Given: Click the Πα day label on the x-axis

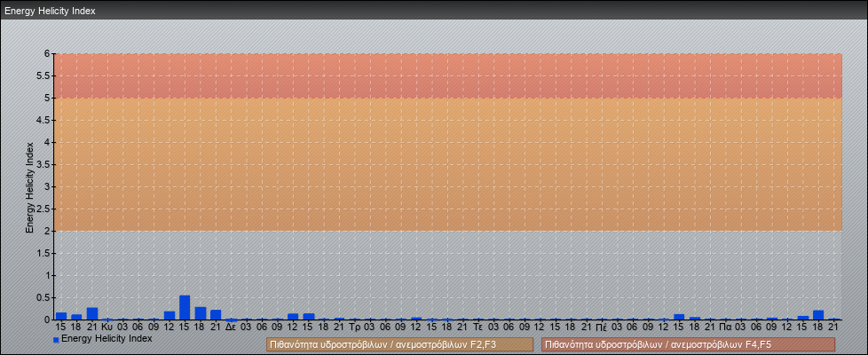Looking at the screenshot, I should 726,327.
